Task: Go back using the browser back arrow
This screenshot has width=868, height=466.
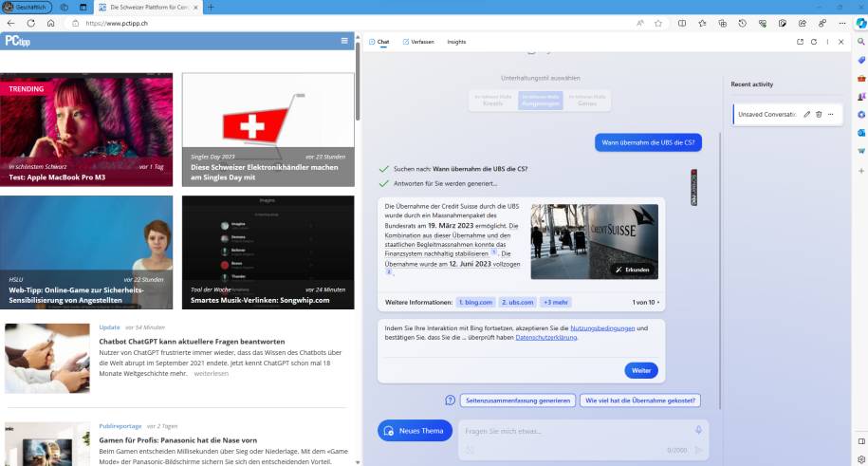Action: coord(10,24)
